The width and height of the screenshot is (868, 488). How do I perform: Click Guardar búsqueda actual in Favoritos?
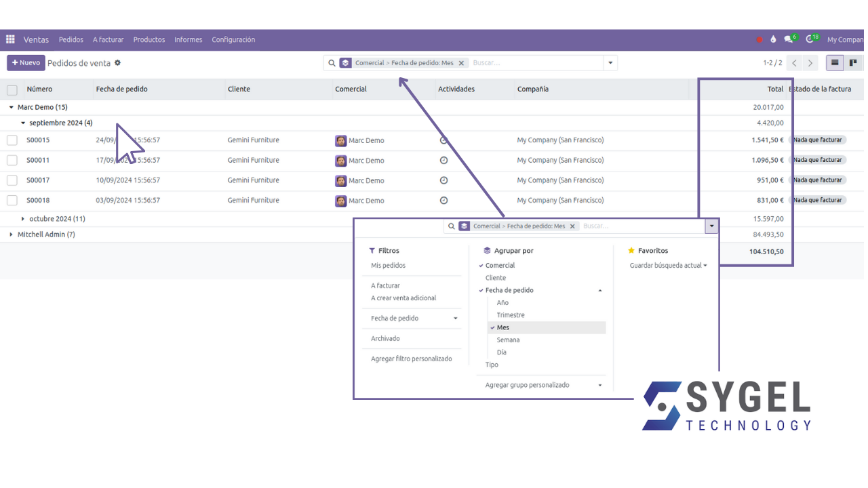coord(667,265)
